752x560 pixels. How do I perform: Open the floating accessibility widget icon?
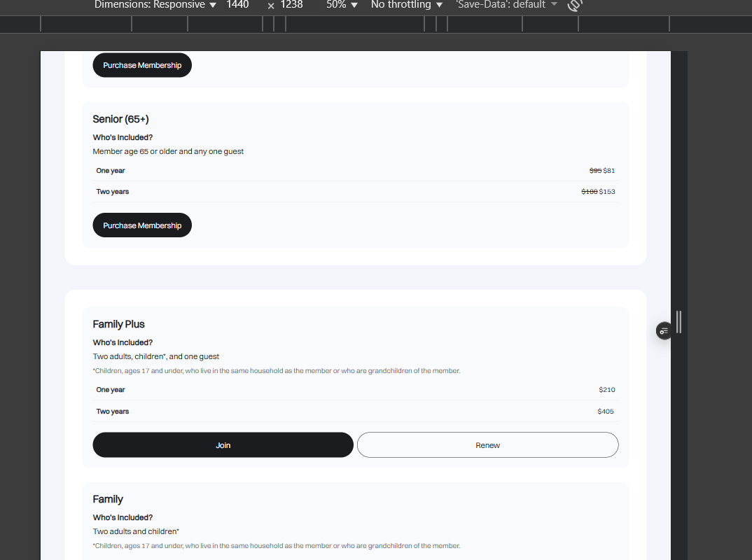664,331
